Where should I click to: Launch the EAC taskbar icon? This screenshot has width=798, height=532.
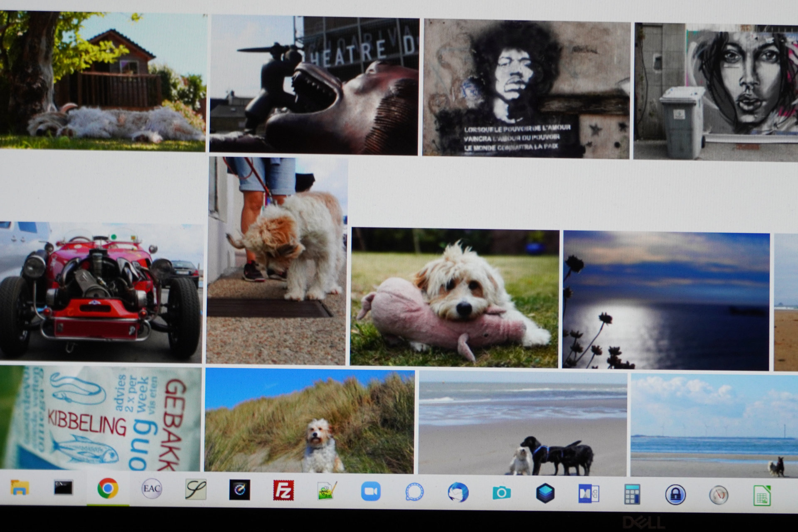[152, 489]
